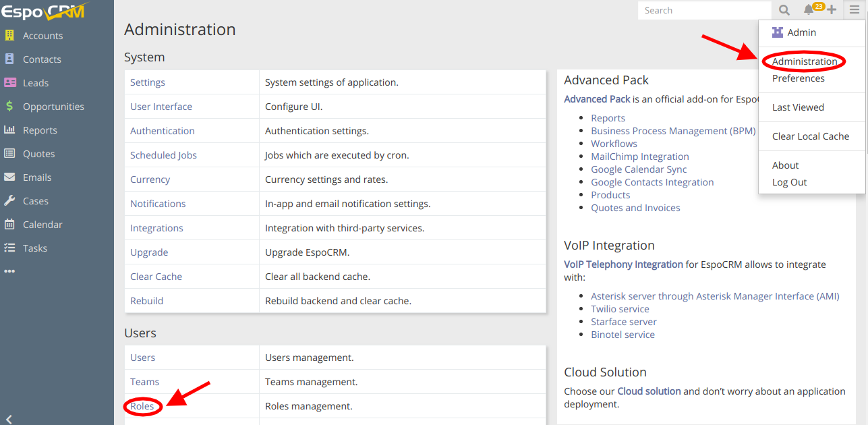This screenshot has width=868, height=425.
Task: Expand more sidebar items ellipsis
Action: click(9, 271)
